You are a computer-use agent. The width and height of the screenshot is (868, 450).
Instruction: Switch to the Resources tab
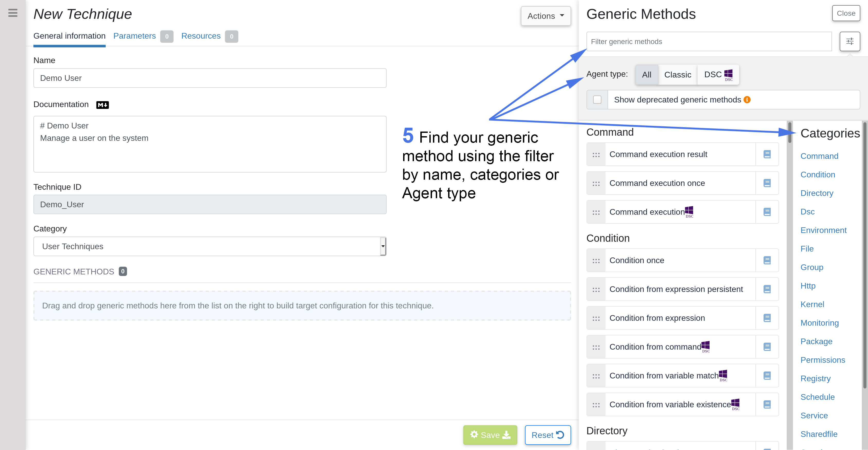click(x=201, y=36)
